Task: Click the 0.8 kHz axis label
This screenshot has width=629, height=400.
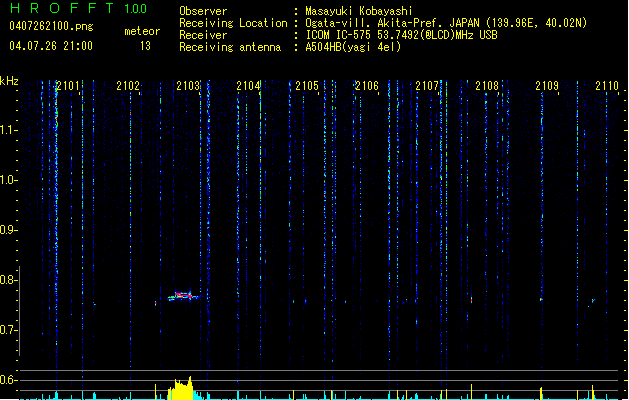Action: (8, 280)
